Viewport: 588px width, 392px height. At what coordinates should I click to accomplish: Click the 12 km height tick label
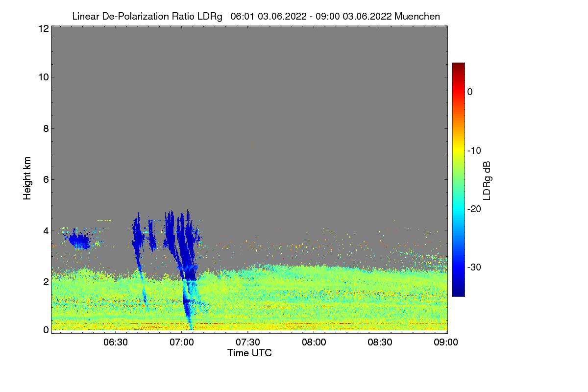pyautogui.click(x=43, y=29)
